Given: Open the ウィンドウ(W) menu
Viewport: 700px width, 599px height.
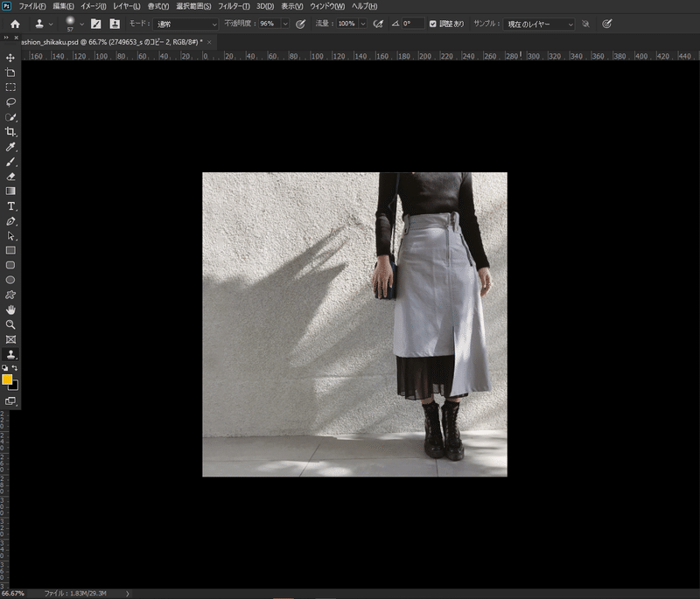Looking at the screenshot, I should coord(327,6).
